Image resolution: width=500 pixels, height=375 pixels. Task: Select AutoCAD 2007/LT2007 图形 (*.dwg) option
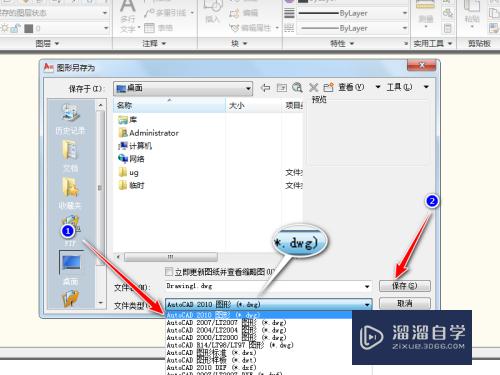(x=226, y=323)
